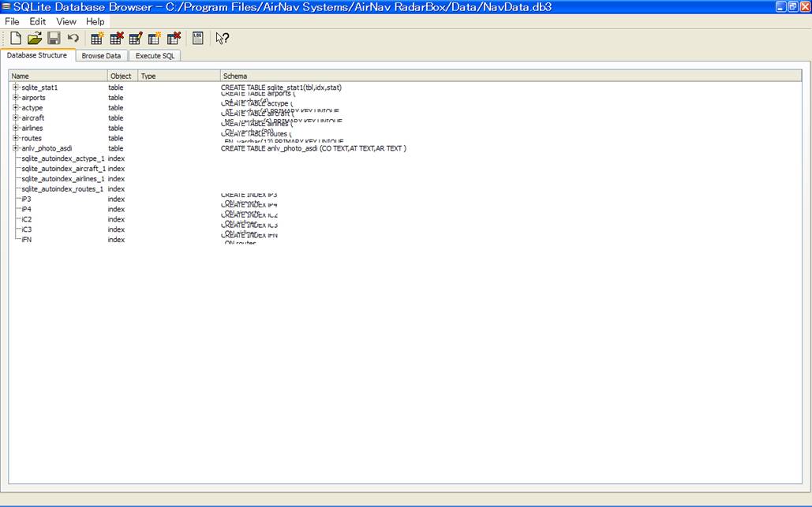Open an existing database file
Image resolution: width=812 pixels, height=507 pixels.
point(35,39)
